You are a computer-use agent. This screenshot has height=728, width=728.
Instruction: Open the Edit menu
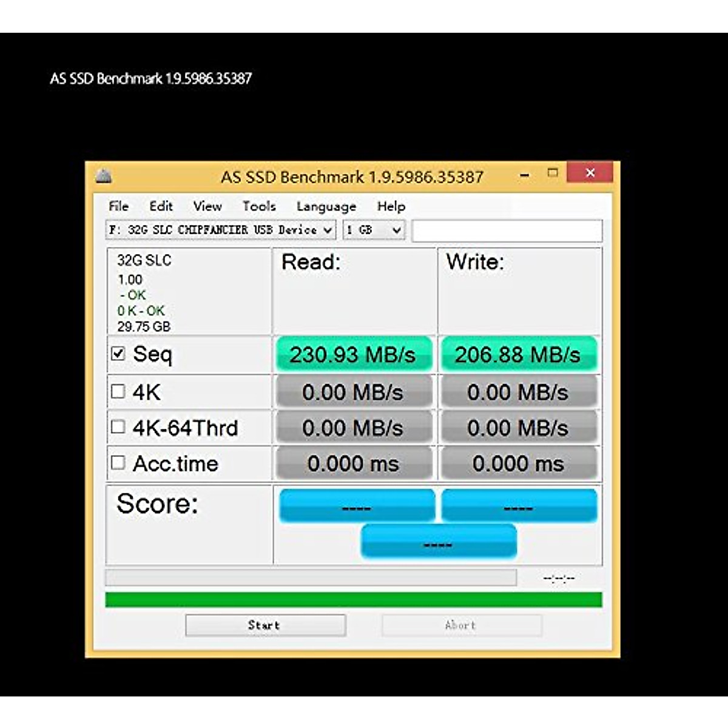(x=161, y=206)
